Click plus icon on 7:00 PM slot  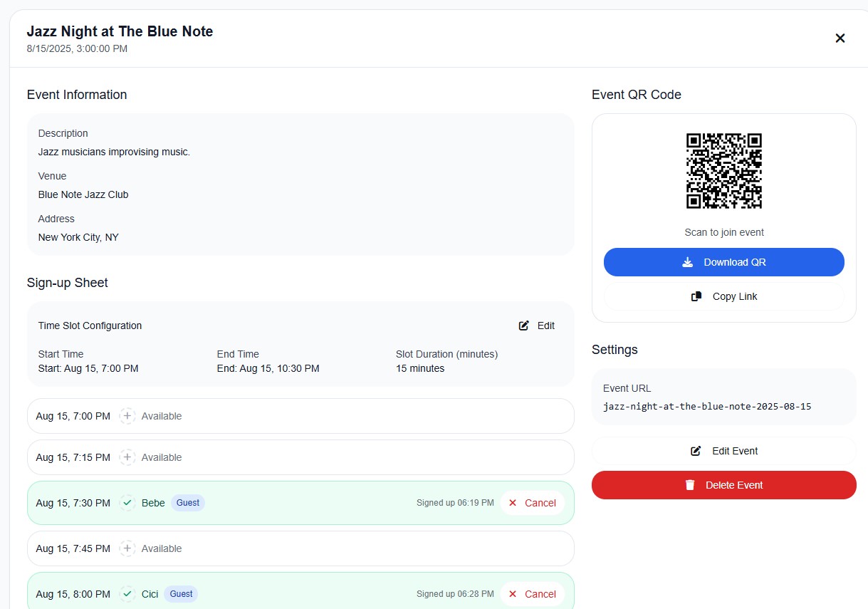click(x=127, y=416)
